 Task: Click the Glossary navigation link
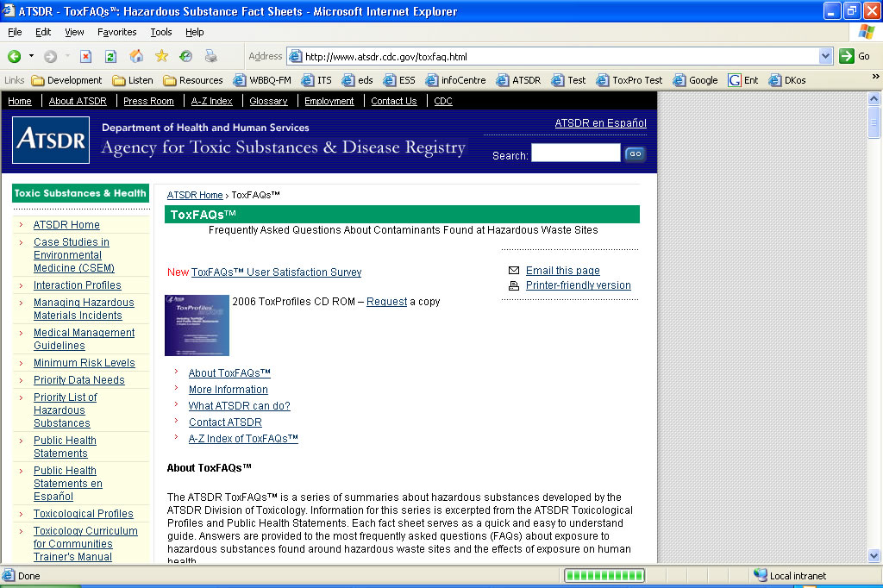click(x=268, y=101)
